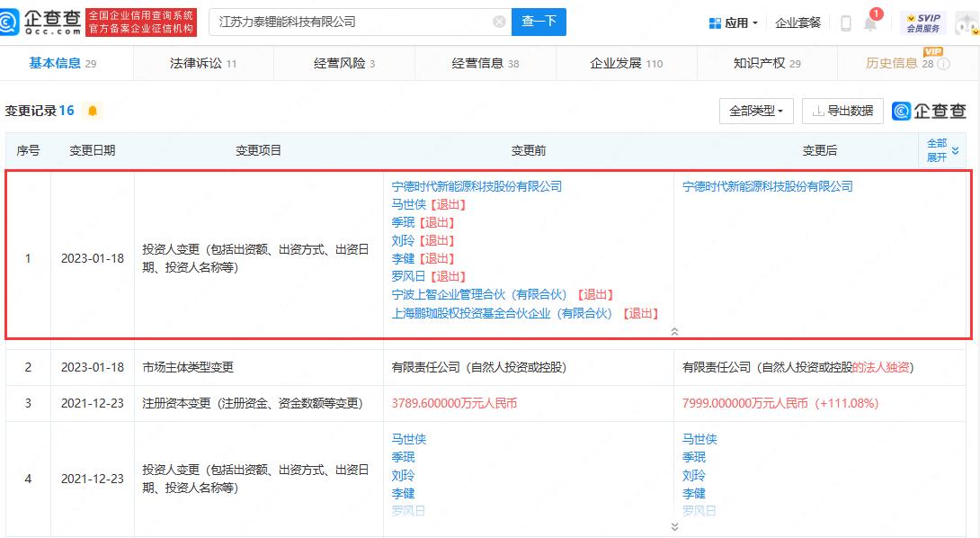This screenshot has width=980, height=538.
Task: Click the 变更项目 column header
Action: click(259, 150)
